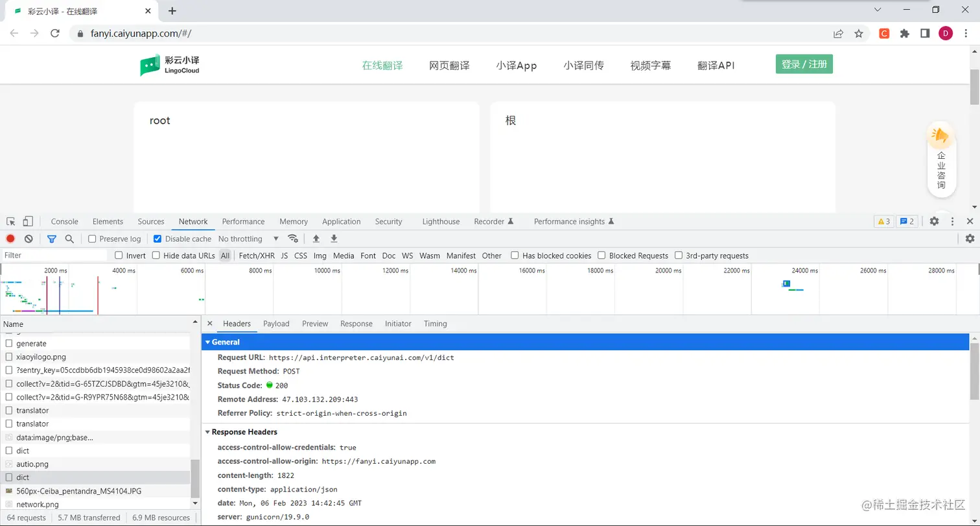
Task: Open the DevTools three-dot customize menu
Action: point(952,221)
